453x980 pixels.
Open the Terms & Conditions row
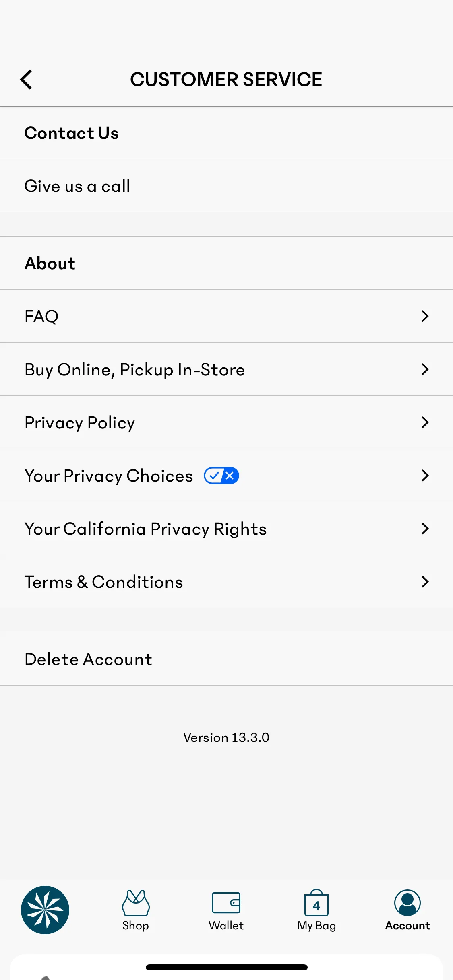click(x=226, y=582)
